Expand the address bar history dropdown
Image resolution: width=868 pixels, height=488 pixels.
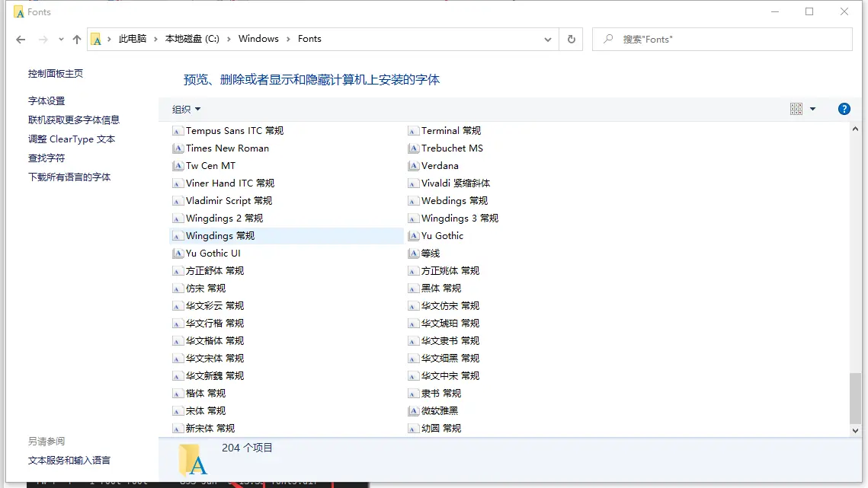pyautogui.click(x=548, y=40)
